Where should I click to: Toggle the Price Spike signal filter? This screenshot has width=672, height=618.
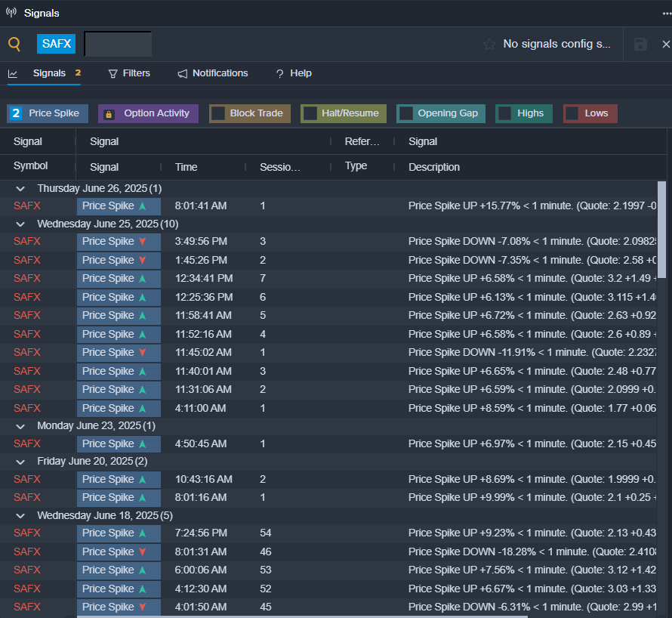[48, 113]
